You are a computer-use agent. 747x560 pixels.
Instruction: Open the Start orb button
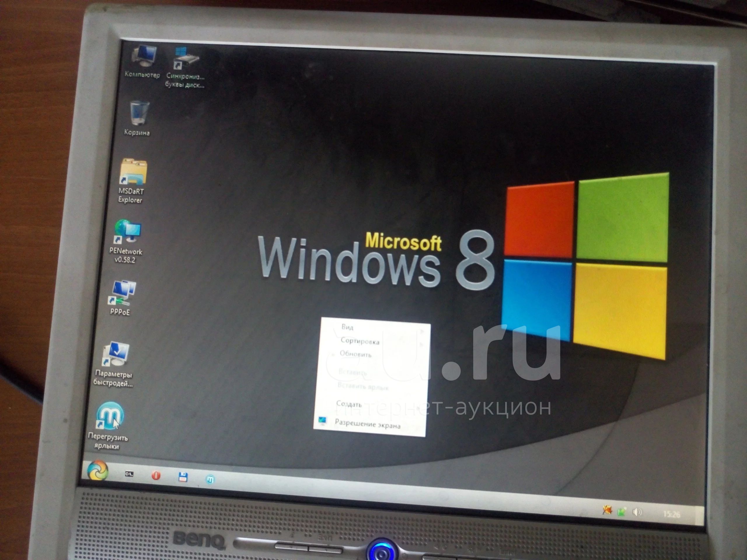click(97, 470)
